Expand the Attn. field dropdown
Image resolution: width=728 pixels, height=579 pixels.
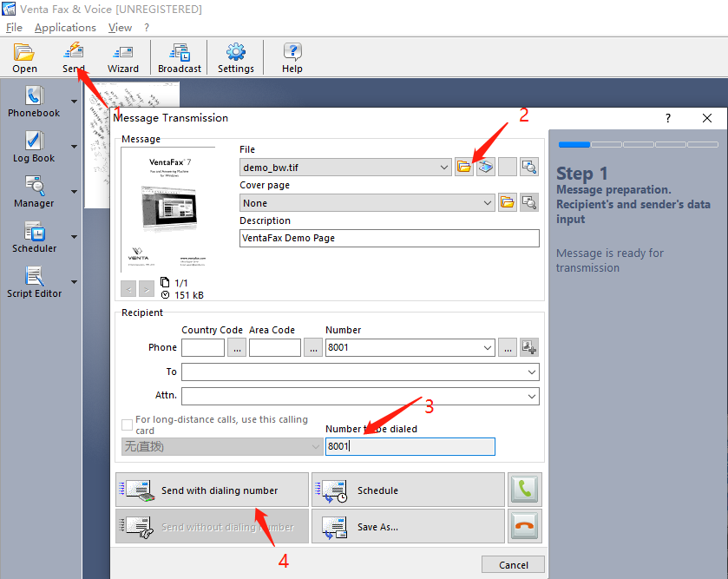tap(532, 397)
